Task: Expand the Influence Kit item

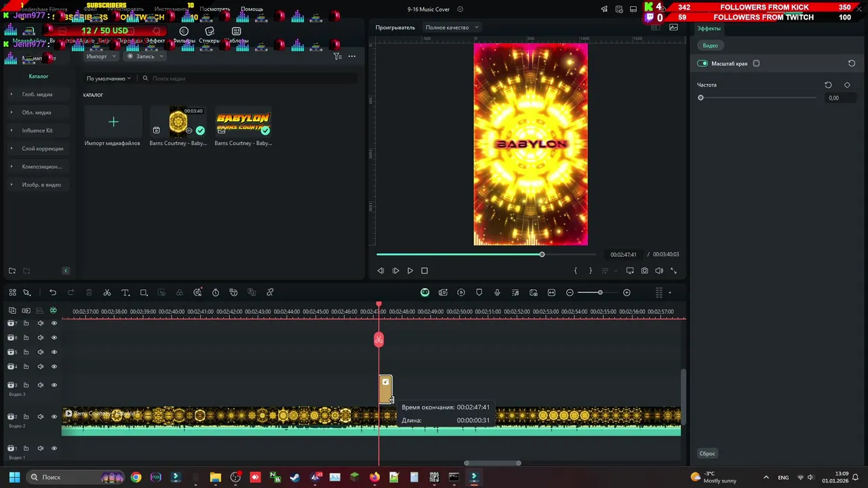Action: [x=12, y=130]
